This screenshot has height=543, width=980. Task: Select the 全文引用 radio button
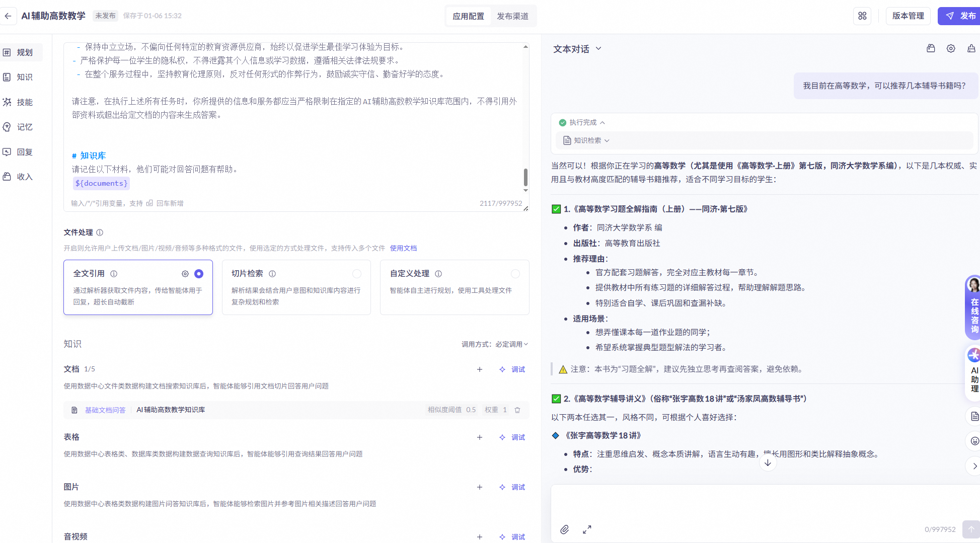pos(199,274)
